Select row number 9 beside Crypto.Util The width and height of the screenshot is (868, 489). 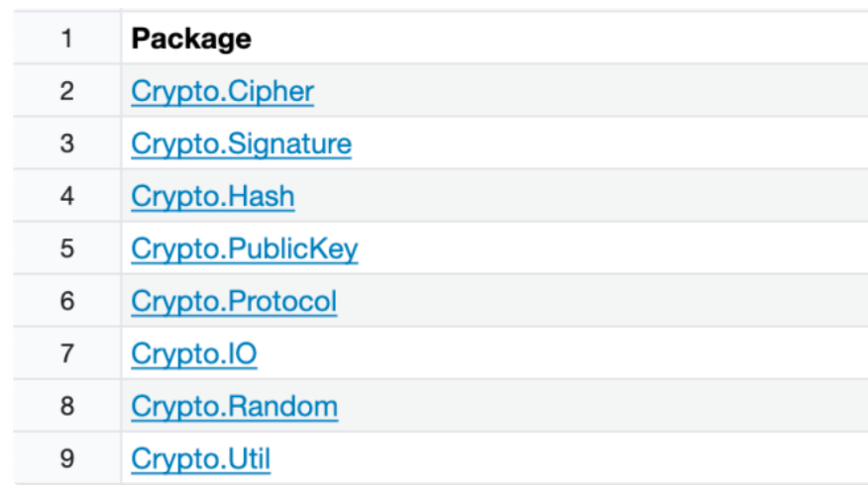tap(67, 458)
